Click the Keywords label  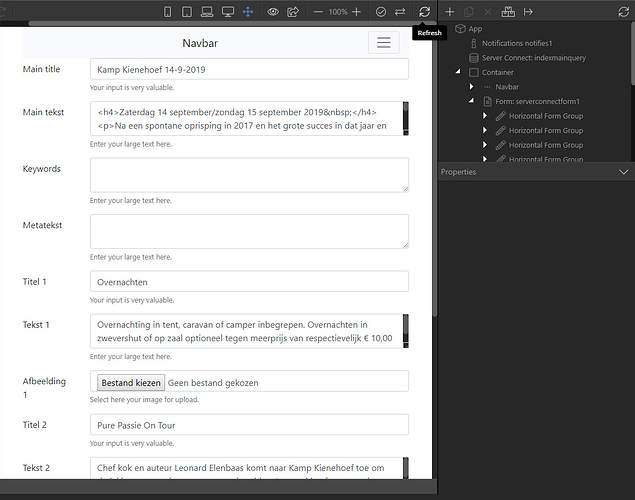(x=42, y=169)
